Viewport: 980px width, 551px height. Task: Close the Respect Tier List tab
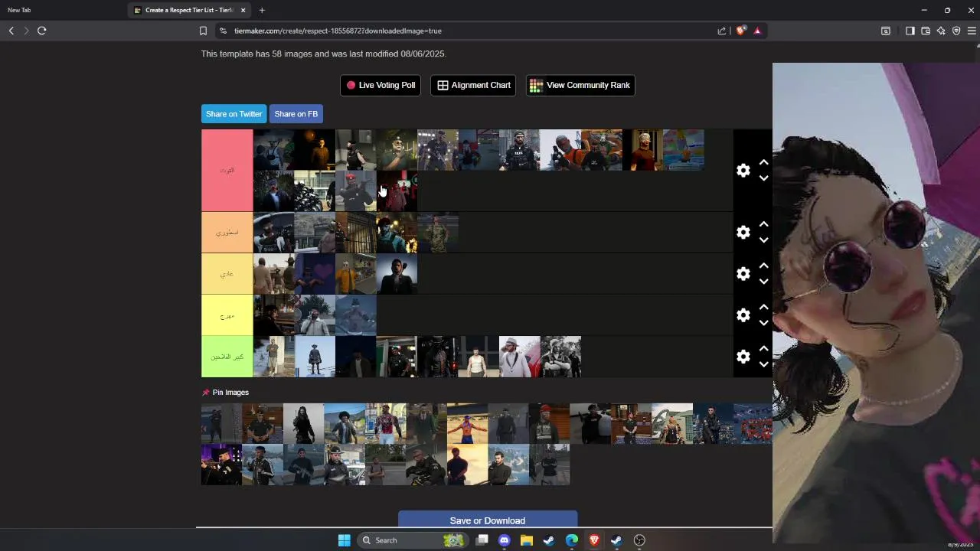coord(243,10)
